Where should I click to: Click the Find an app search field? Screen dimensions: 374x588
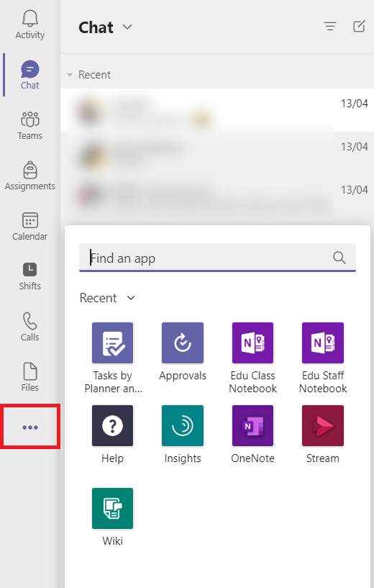217,258
